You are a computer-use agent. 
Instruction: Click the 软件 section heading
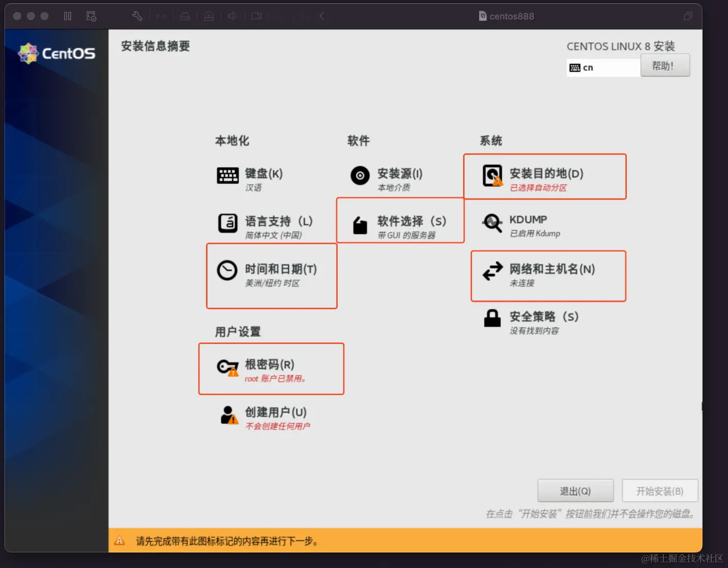pyautogui.click(x=359, y=140)
